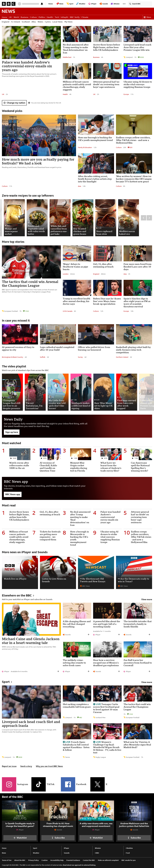
Task: Open the BBC Verify tab
Action: [x=75, y=17]
